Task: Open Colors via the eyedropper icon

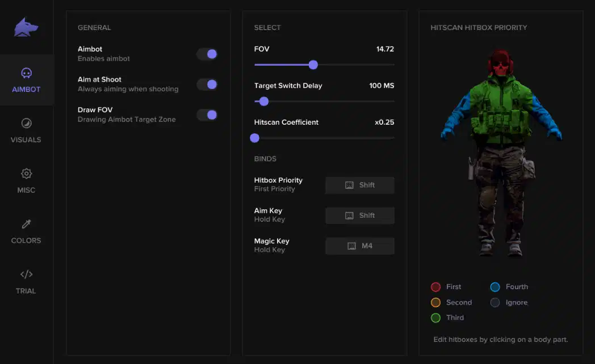Action: point(26,224)
